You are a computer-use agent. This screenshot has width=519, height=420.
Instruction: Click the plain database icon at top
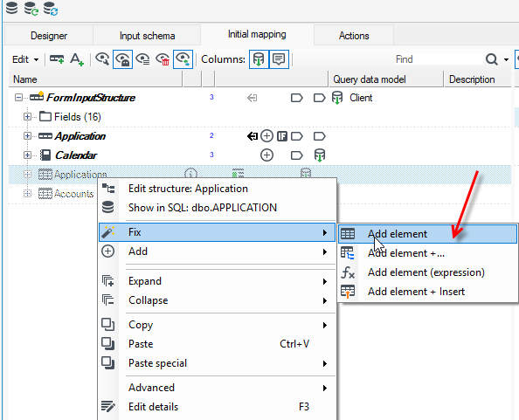[x=12, y=8]
